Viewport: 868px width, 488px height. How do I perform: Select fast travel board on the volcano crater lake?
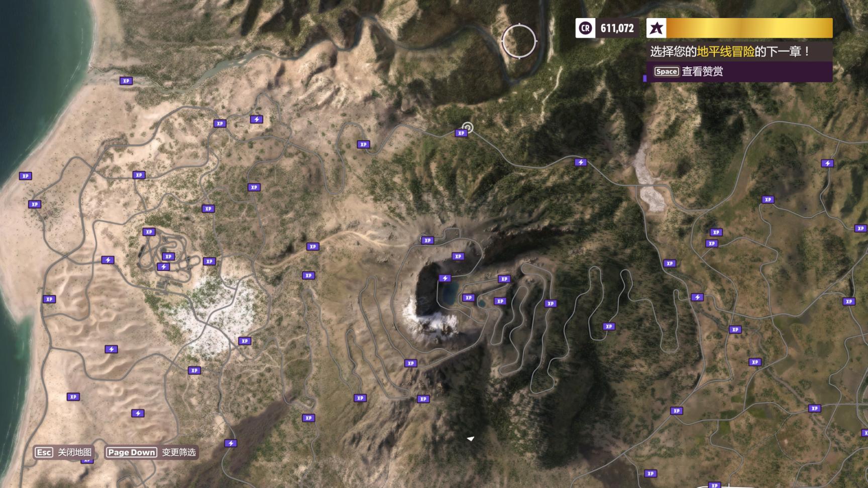(x=445, y=278)
